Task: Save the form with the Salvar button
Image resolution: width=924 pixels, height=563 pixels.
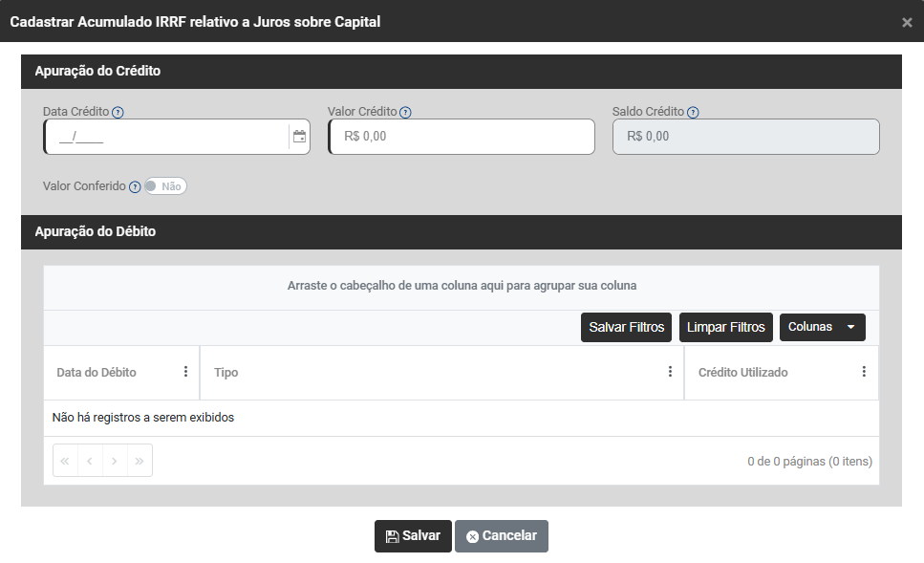Action: point(413,536)
